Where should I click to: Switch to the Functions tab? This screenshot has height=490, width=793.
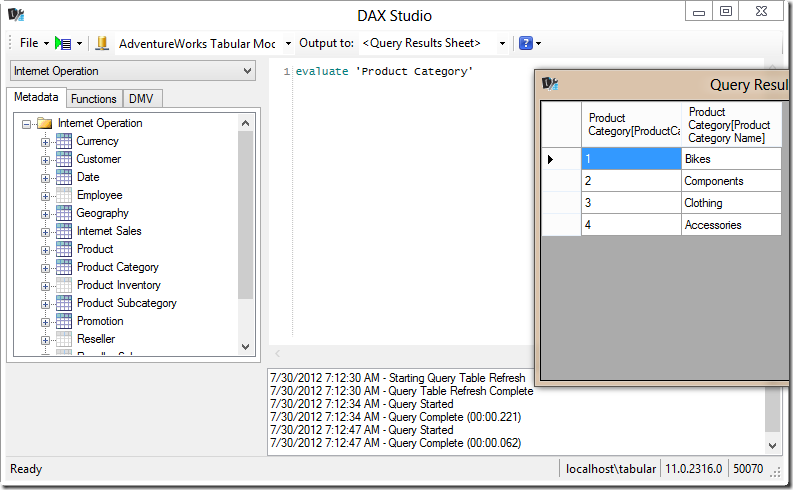94,99
